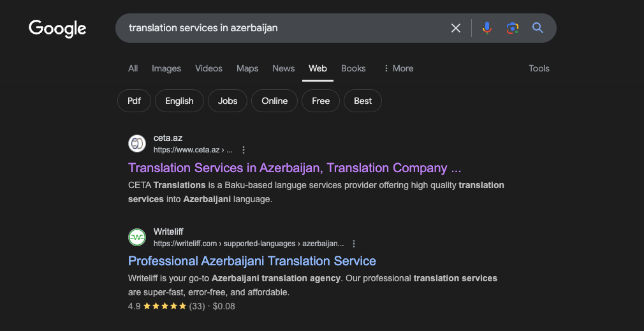
Task: Click the ceta.az site name
Action: click(168, 138)
